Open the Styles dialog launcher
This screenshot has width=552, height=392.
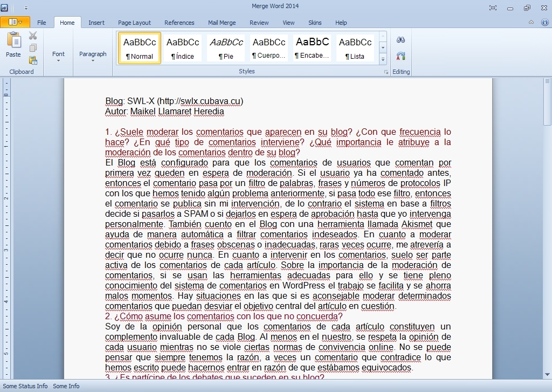(386, 72)
